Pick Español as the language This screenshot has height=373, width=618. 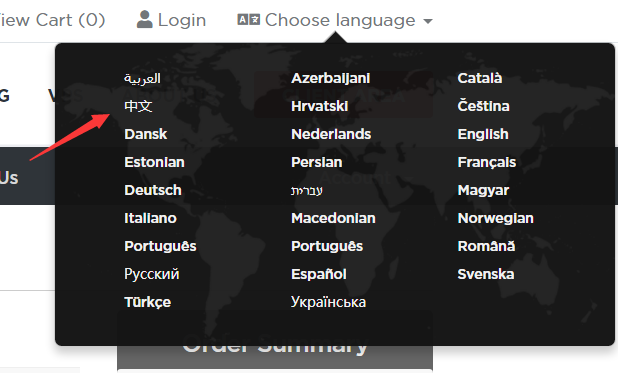coord(318,274)
